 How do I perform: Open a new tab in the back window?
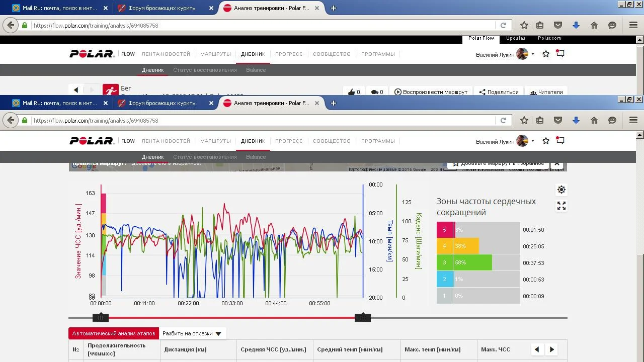click(x=333, y=8)
